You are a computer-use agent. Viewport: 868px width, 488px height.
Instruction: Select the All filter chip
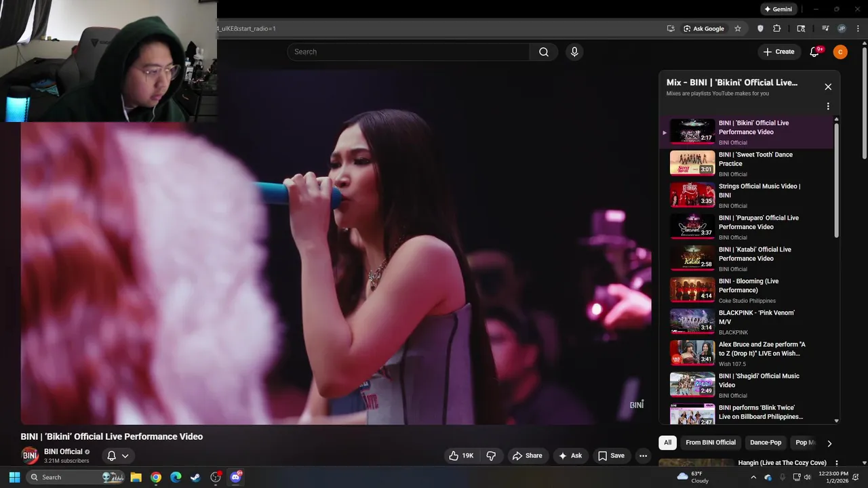(668, 443)
